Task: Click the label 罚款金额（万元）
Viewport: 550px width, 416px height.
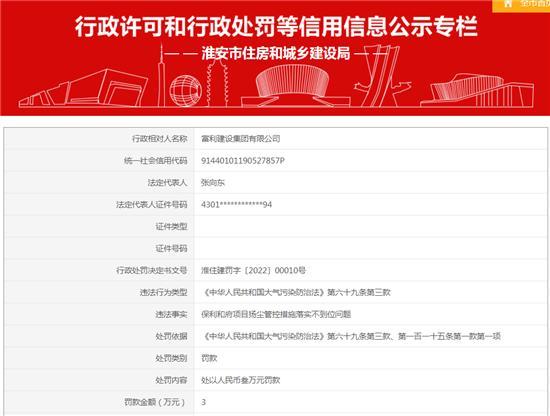Action: (x=155, y=402)
